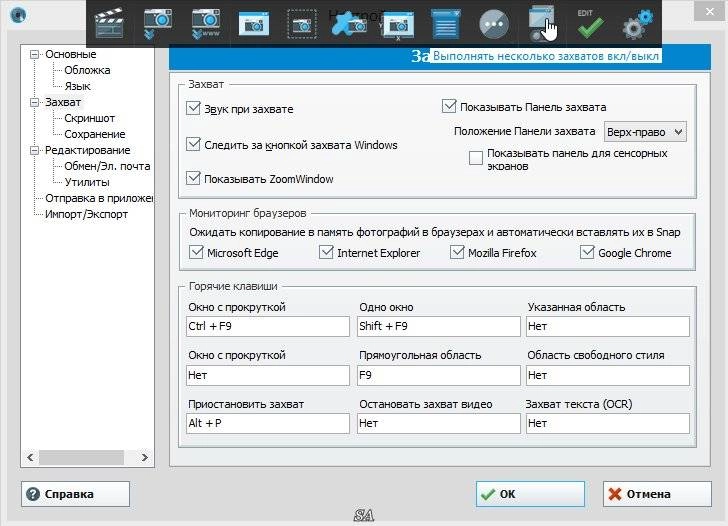This screenshot has height=526, width=728.
Task: Click the Указанная область hotkey field
Action: 608,326
